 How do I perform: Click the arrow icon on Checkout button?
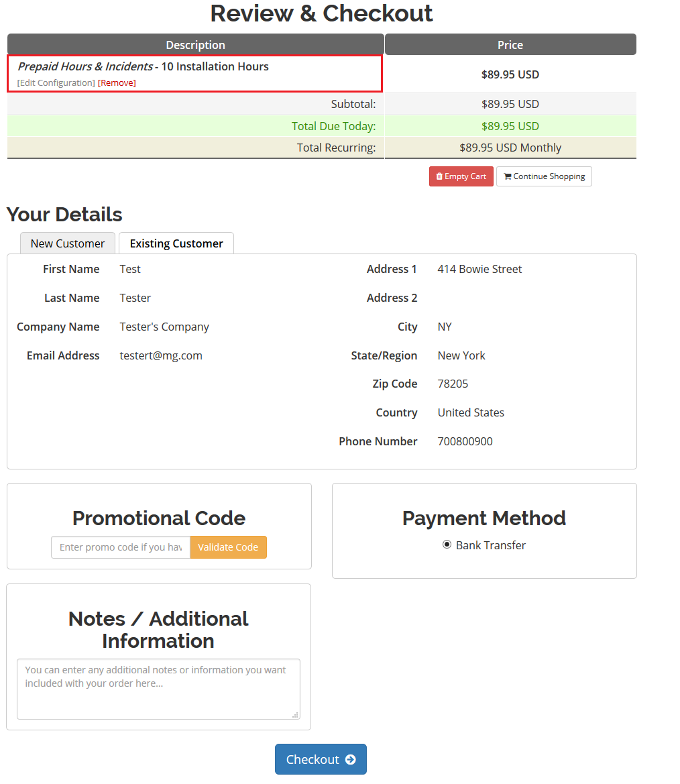[x=351, y=759]
